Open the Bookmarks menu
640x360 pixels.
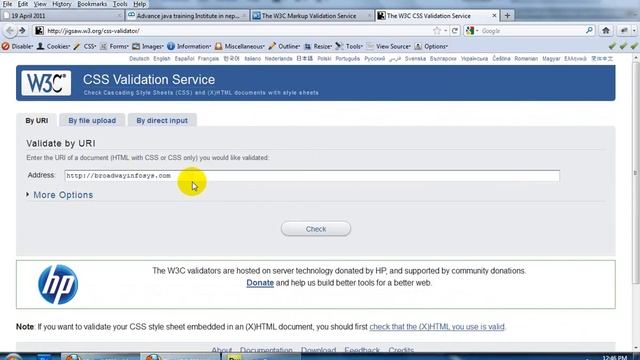[x=92, y=4]
